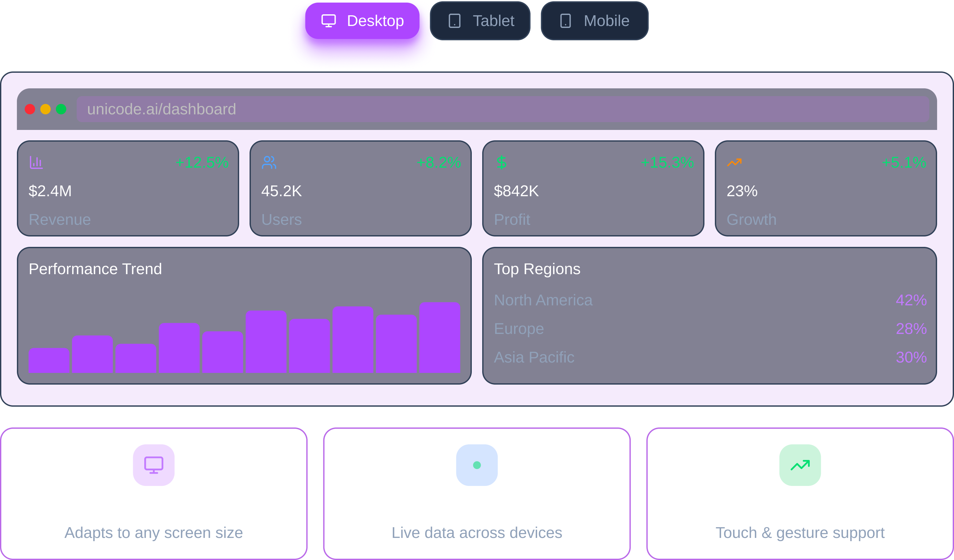Click the tallest bar in Performance Trend
Viewport: 954px width, 560px height.
tap(440, 339)
